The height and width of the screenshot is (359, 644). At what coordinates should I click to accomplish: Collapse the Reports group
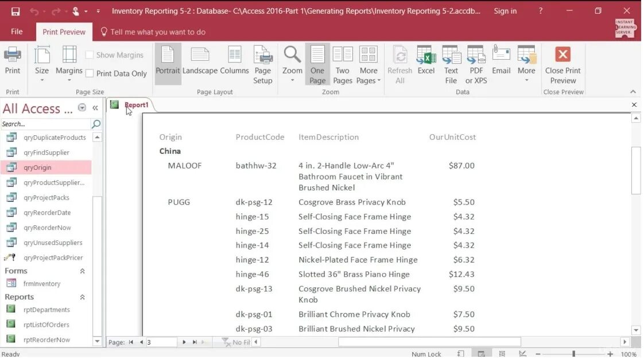[x=82, y=297]
